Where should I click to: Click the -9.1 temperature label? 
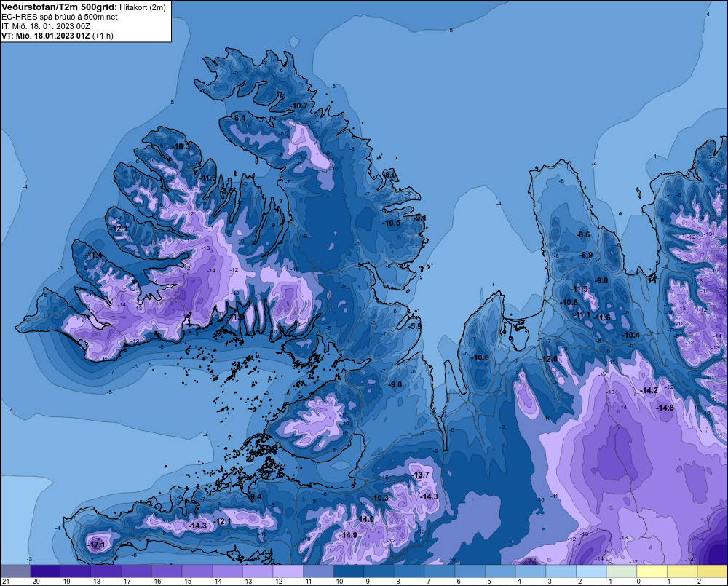click(x=420, y=218)
